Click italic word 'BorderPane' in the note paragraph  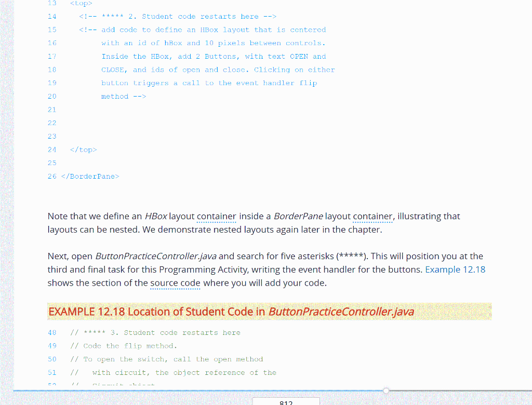298,217
